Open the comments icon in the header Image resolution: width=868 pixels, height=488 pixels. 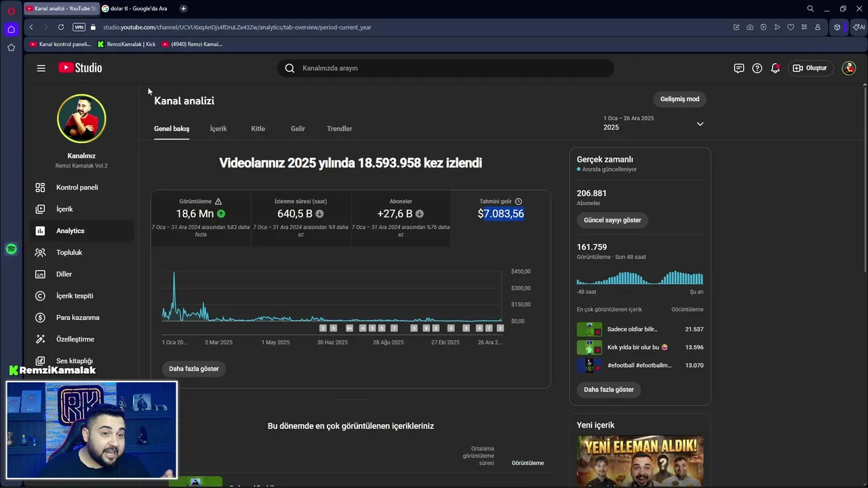coord(739,68)
